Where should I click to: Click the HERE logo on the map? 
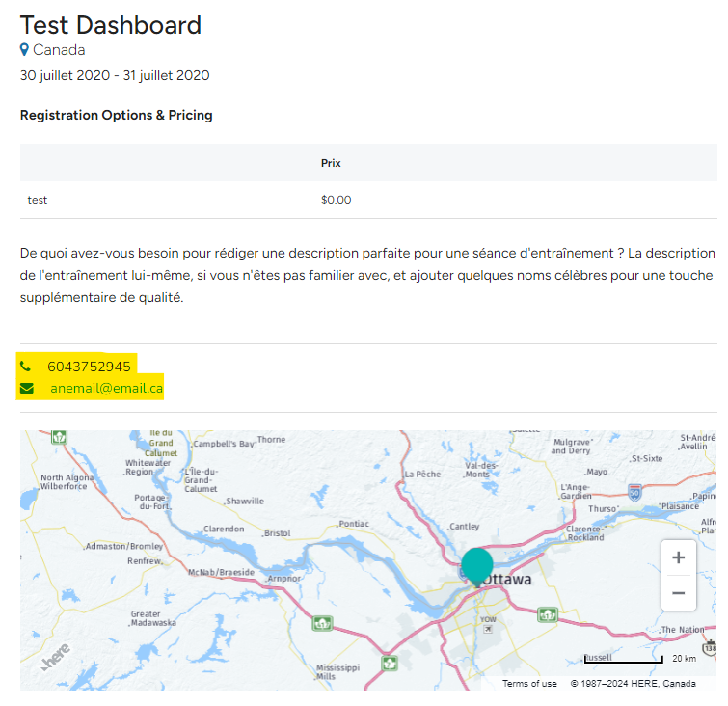coord(55,659)
